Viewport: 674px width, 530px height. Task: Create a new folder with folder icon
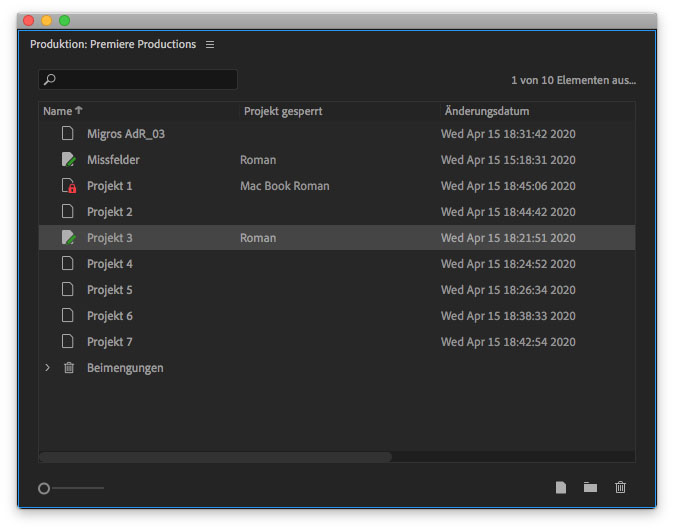[x=590, y=487]
